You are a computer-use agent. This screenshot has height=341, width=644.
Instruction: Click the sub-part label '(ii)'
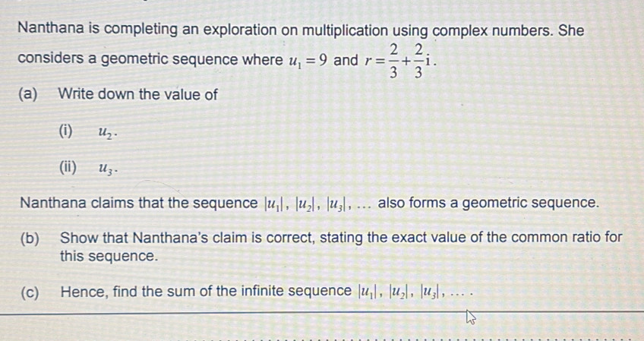tap(68, 167)
